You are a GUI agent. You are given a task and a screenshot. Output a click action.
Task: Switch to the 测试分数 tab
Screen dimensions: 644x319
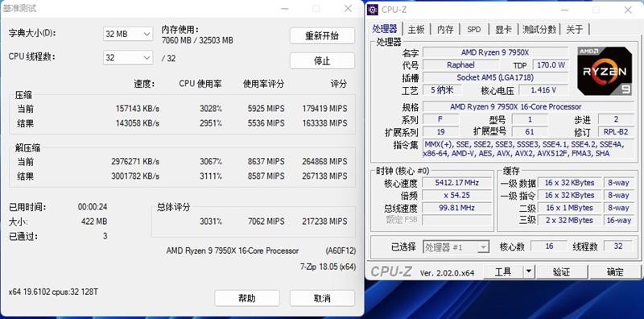[x=539, y=29]
